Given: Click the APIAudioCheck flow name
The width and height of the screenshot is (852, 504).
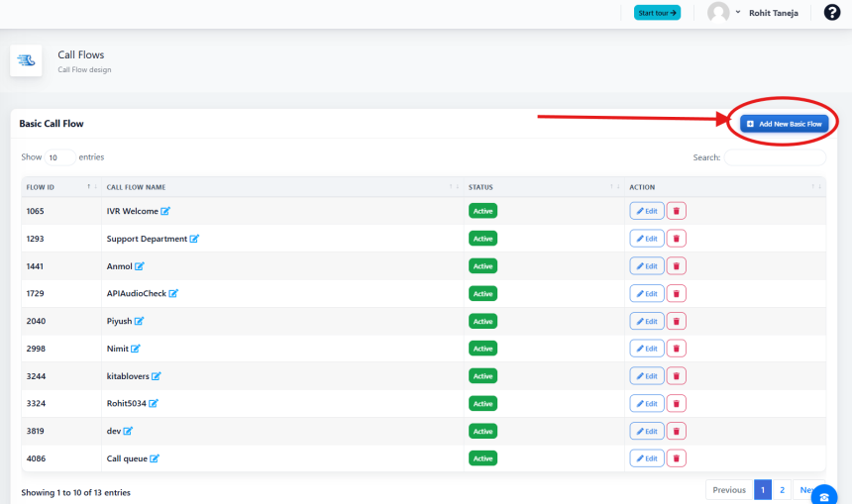Looking at the screenshot, I should click(137, 293).
